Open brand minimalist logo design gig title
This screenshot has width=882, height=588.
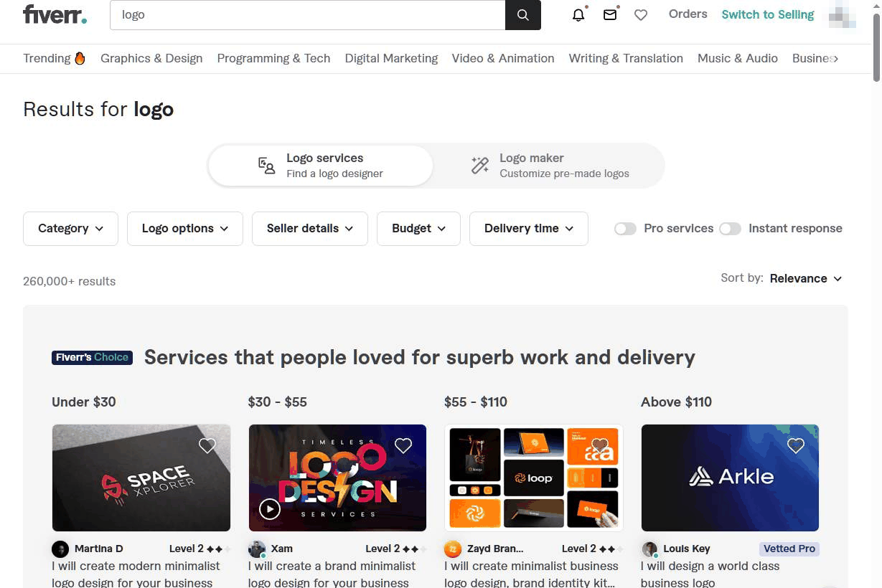pyautogui.click(x=332, y=574)
